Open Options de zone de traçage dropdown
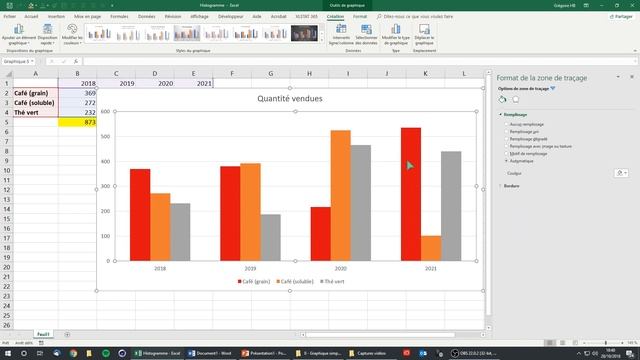640x360 pixels. pos(553,88)
